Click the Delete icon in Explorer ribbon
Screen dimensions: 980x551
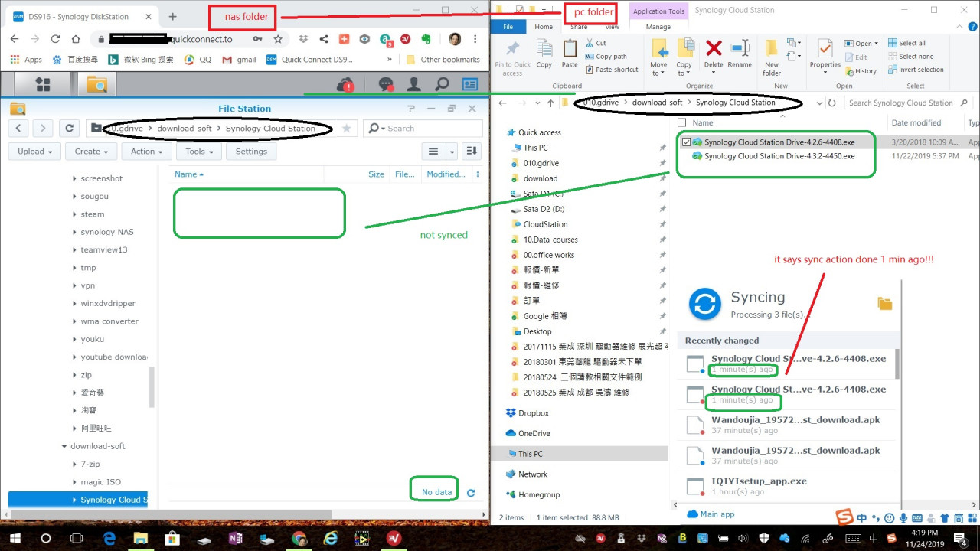(x=714, y=56)
